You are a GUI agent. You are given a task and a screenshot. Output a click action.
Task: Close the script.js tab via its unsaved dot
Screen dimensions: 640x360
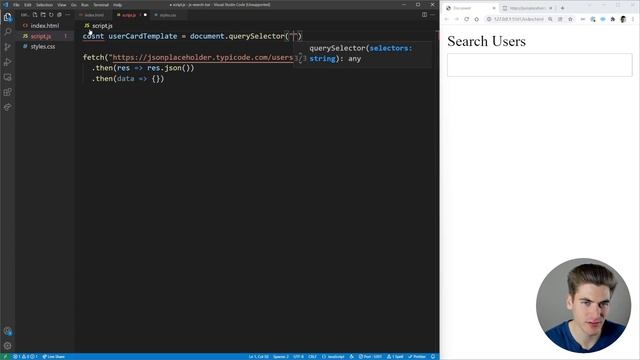[x=145, y=15]
